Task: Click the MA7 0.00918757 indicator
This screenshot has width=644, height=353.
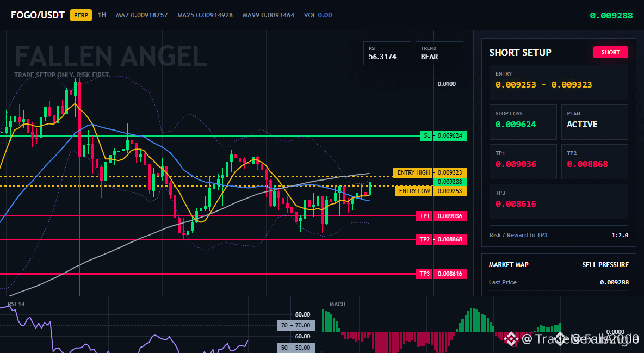Action: tap(142, 15)
